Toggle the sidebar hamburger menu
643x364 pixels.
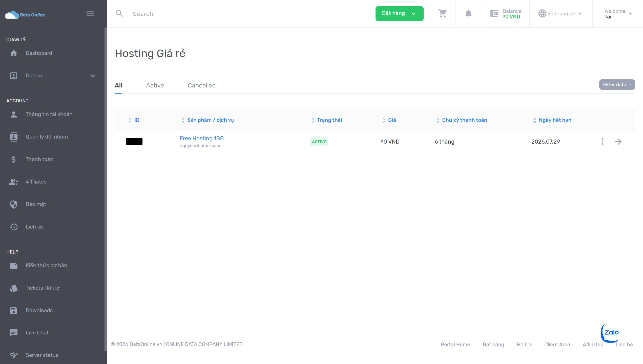pyautogui.click(x=90, y=14)
